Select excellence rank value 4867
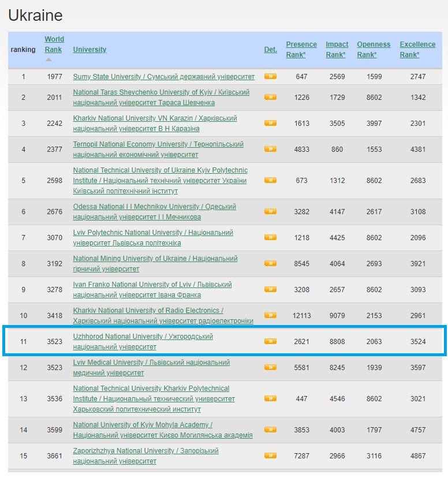The height and width of the screenshot is (478, 448). tap(418, 455)
